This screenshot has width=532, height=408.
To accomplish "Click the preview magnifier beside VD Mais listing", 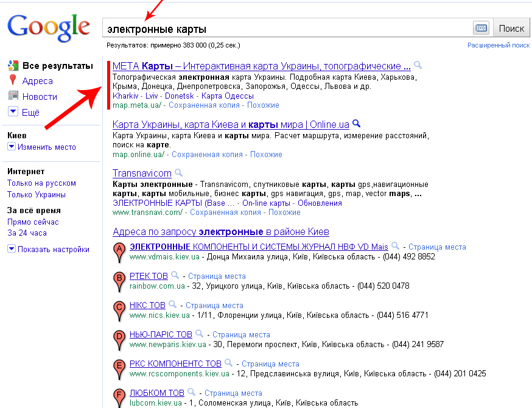I will coord(395,245).
